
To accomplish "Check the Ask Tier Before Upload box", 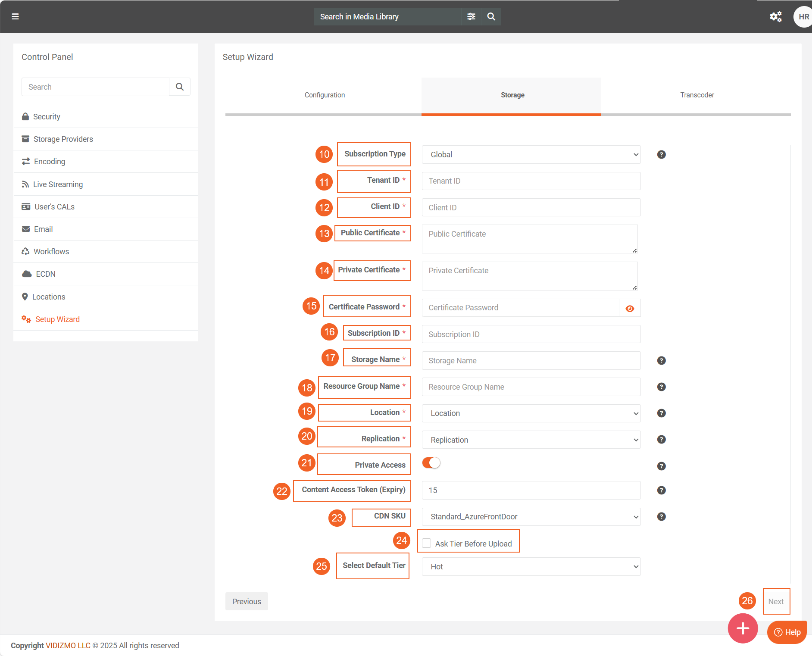I will (427, 543).
